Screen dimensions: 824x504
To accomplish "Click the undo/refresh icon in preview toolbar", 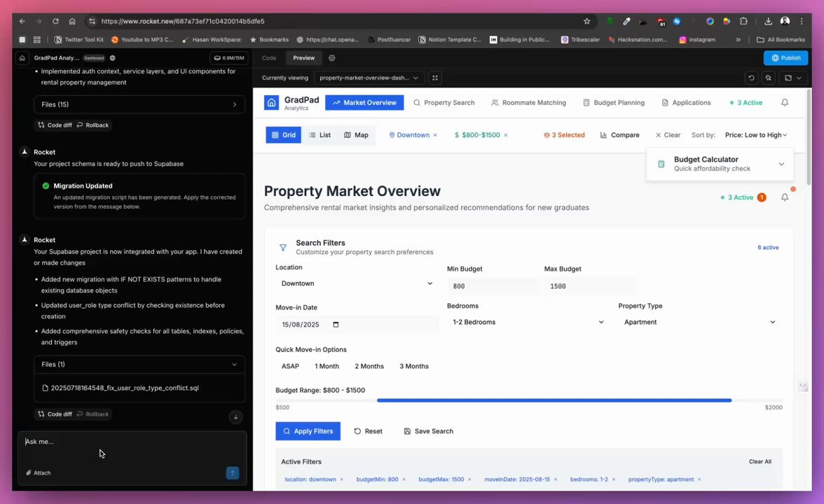I will click(751, 78).
